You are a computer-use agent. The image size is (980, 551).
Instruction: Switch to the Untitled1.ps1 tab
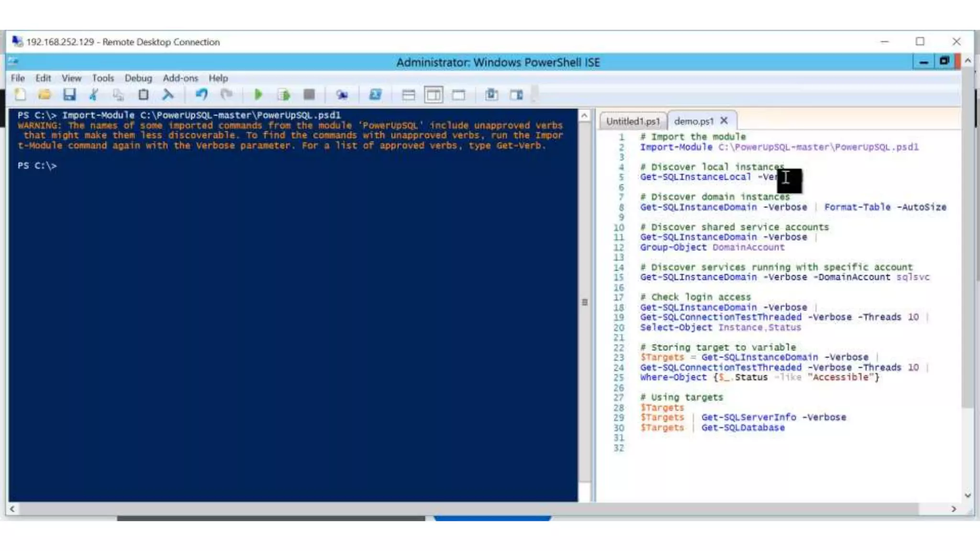(633, 121)
